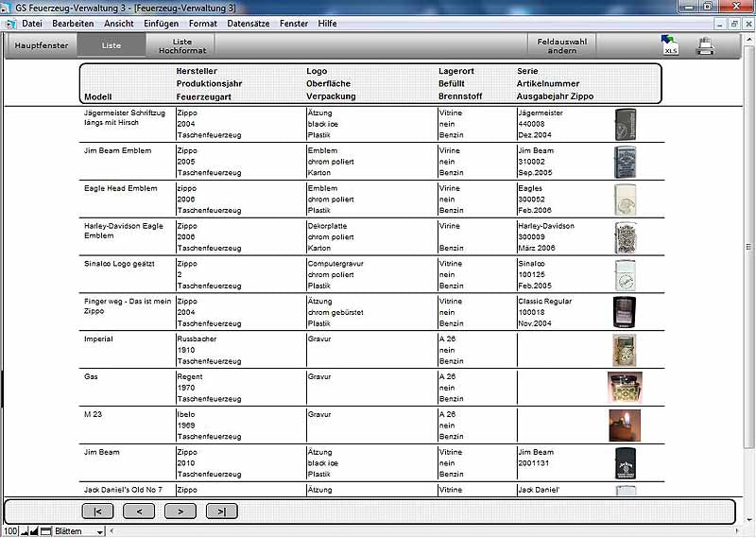The height and width of the screenshot is (538, 756).
Task: Switch to Hauptfenster view
Action: pos(41,45)
